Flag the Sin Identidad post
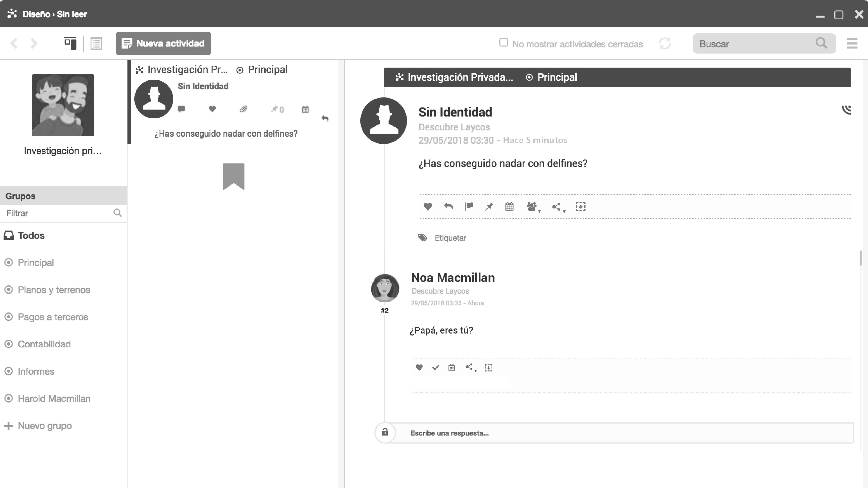The image size is (868, 488). pos(469,207)
